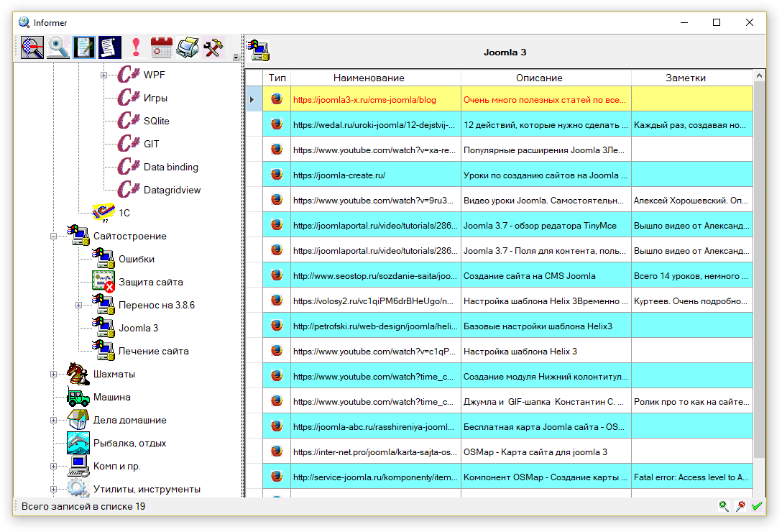Expand the WPF tree node
The width and height of the screenshot is (782, 532).
click(103, 75)
